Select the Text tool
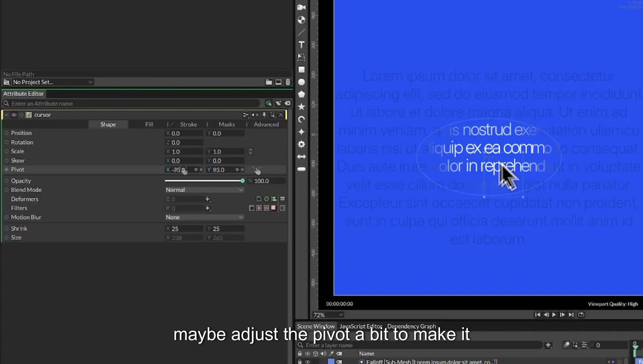This screenshot has height=364, width=643. (301, 44)
